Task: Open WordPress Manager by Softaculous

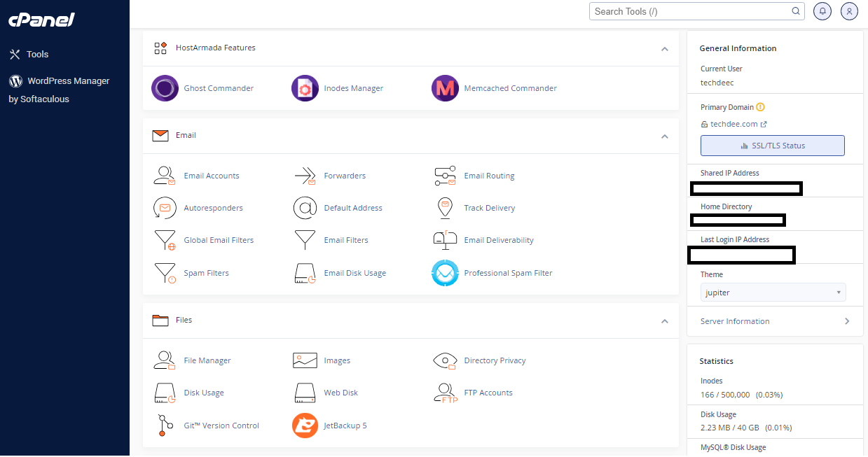Action: click(x=60, y=90)
